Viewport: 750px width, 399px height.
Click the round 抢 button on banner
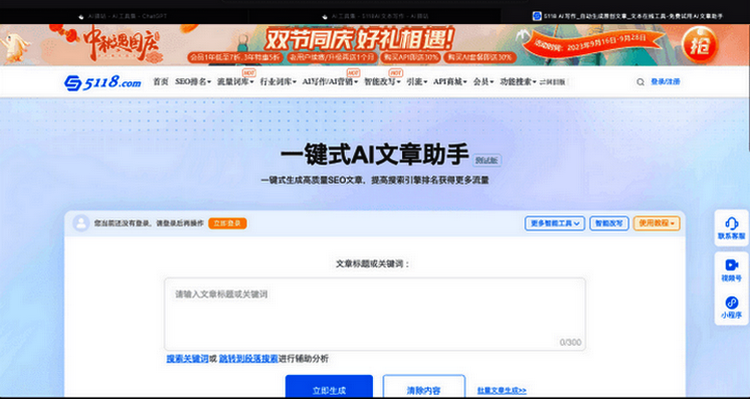click(x=699, y=45)
